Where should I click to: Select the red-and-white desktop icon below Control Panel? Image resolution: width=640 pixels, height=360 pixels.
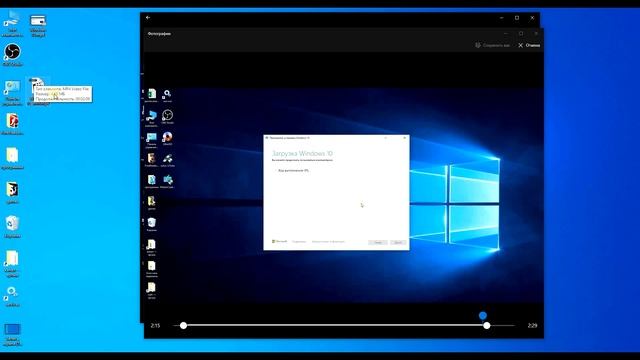pyautogui.click(x=12, y=124)
